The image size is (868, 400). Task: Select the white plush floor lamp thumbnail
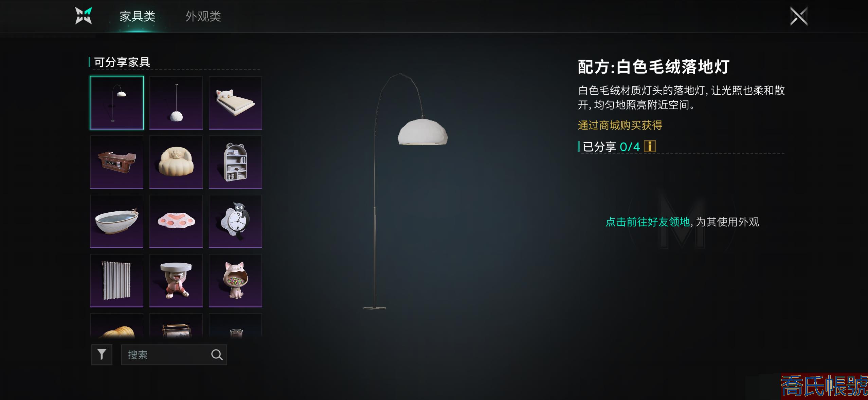(x=117, y=103)
